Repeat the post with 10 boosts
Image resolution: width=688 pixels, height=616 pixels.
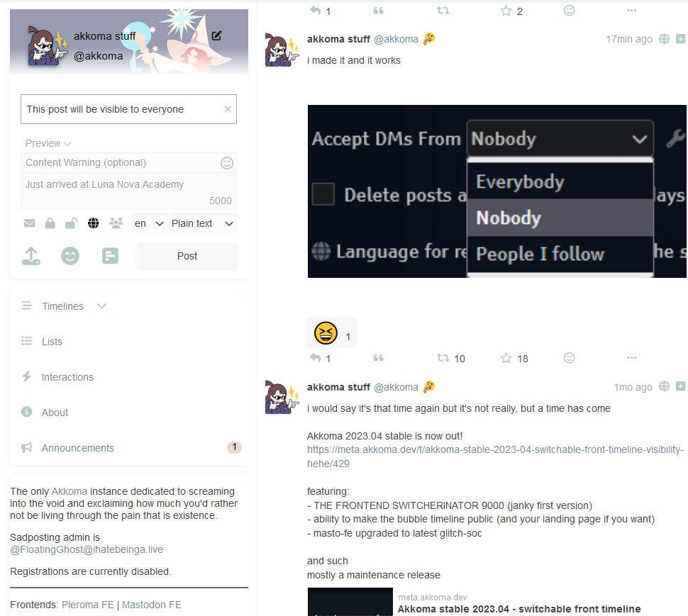pyautogui.click(x=443, y=358)
